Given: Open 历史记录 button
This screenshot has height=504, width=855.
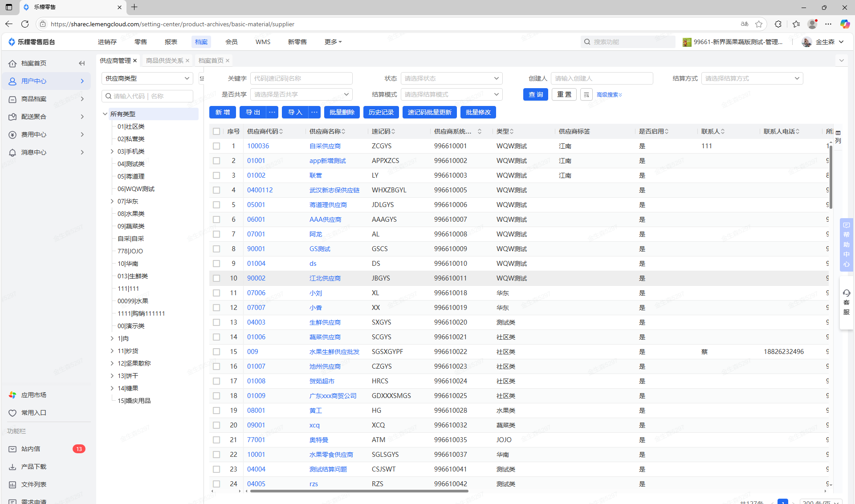Looking at the screenshot, I should 381,112.
